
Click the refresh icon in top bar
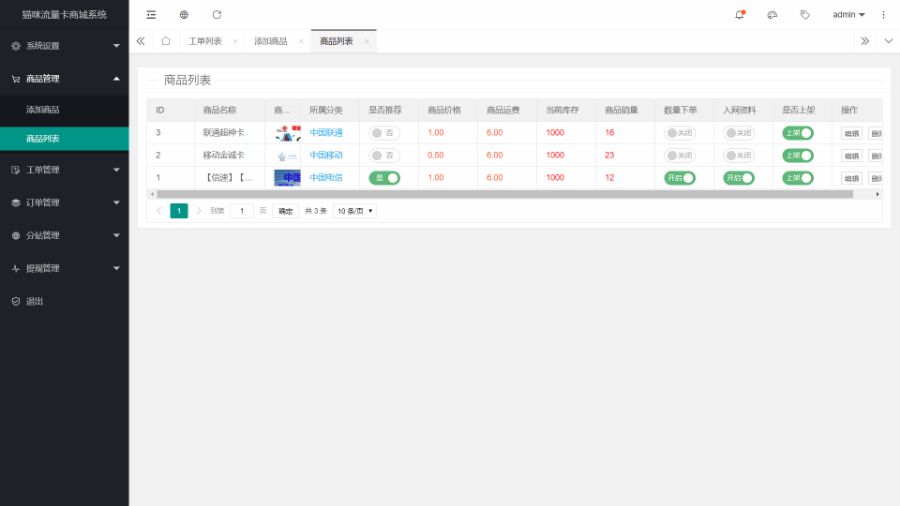coord(217,15)
